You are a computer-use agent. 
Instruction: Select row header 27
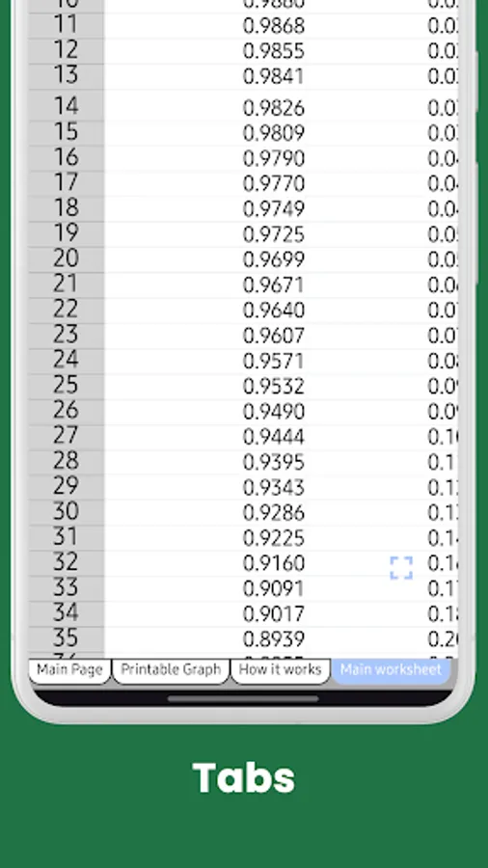point(66,437)
